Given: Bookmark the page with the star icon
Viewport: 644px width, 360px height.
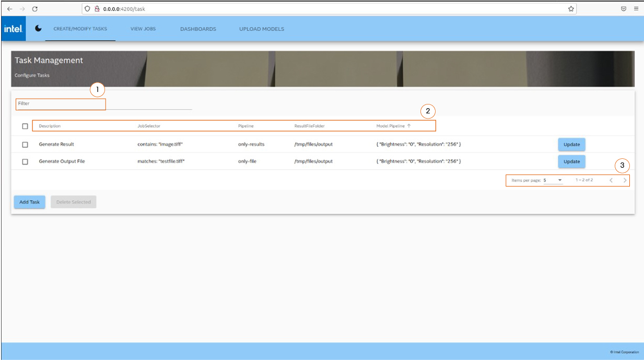Looking at the screenshot, I should tap(570, 8).
